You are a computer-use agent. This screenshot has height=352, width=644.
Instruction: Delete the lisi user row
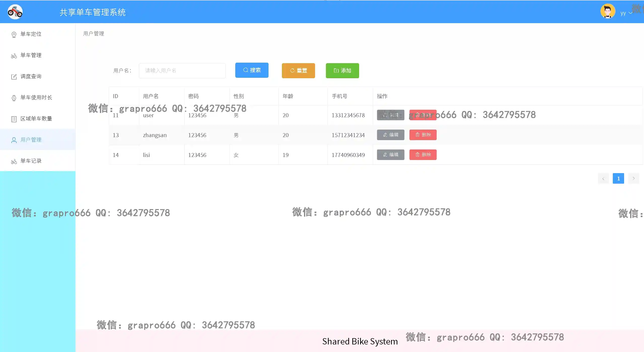pos(423,155)
